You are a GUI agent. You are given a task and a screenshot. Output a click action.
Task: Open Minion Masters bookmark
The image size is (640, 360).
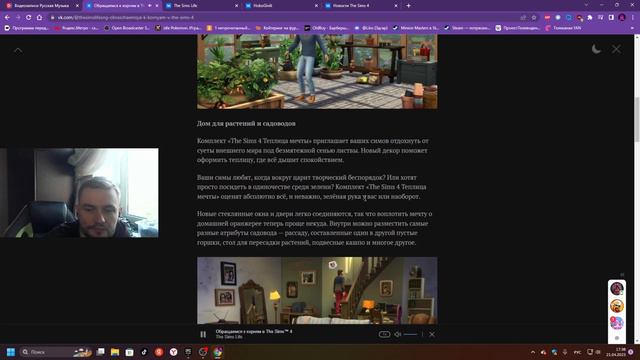[415, 28]
